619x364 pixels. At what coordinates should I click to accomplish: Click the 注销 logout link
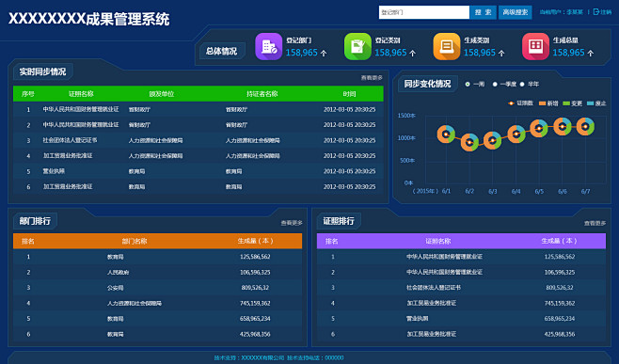click(x=606, y=12)
